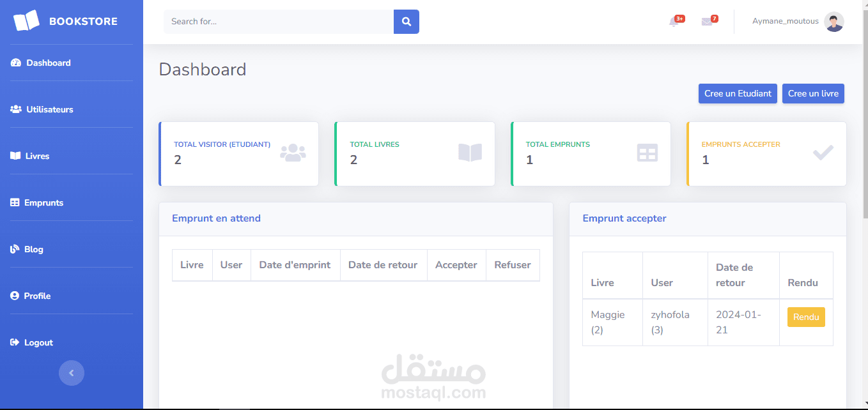Click the Emprunt en attend panel heading
Viewport: 868px width, 410px height.
(x=216, y=218)
